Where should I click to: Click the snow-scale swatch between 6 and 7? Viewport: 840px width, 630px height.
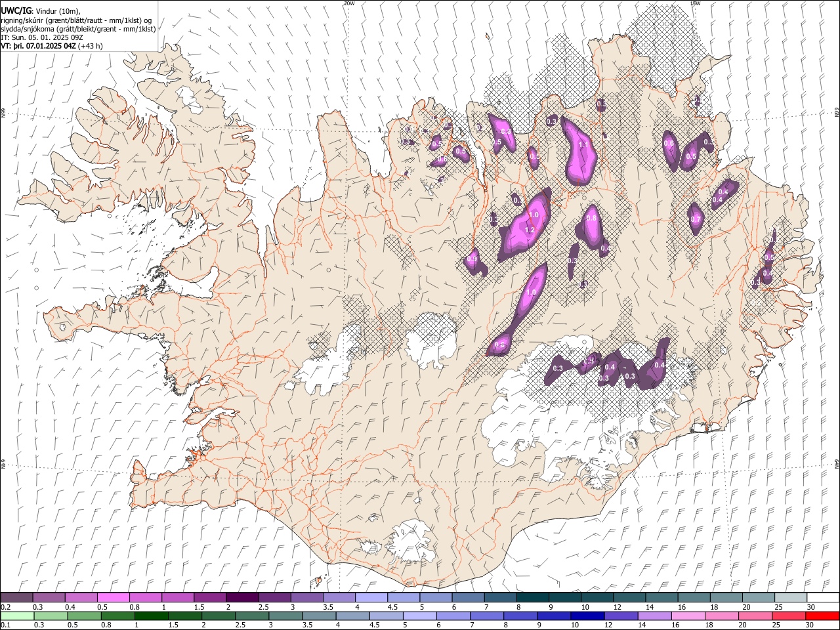468,598
